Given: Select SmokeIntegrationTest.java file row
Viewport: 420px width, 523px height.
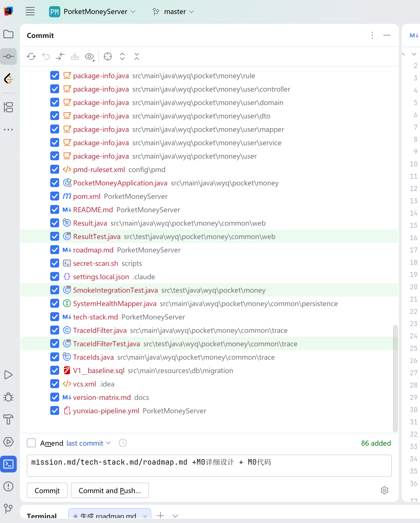Looking at the screenshot, I should click(x=209, y=290).
